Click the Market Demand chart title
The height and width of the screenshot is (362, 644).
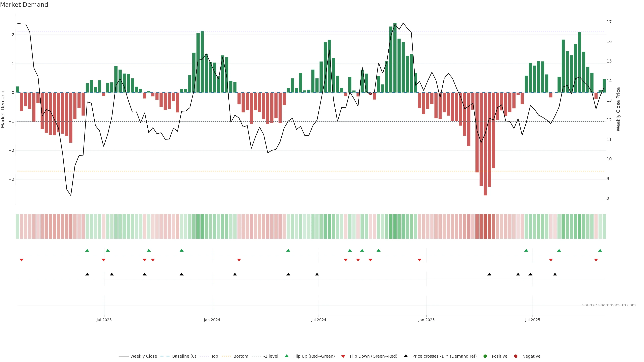(x=24, y=5)
